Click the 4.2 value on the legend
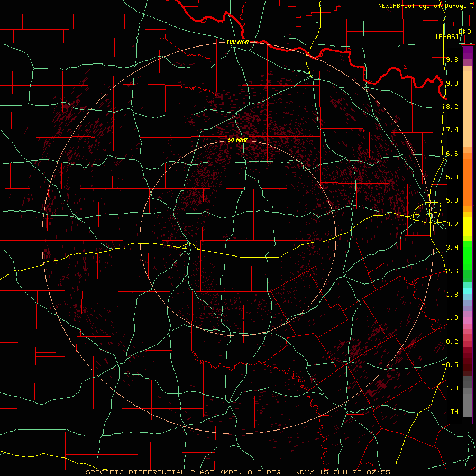The width and height of the screenshot is (476, 476). click(x=452, y=224)
